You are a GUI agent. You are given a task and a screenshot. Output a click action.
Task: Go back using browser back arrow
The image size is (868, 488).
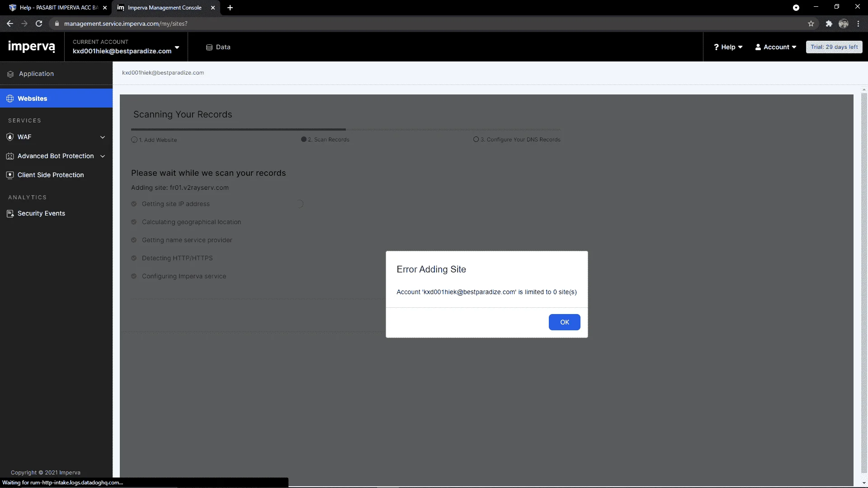pyautogui.click(x=10, y=23)
